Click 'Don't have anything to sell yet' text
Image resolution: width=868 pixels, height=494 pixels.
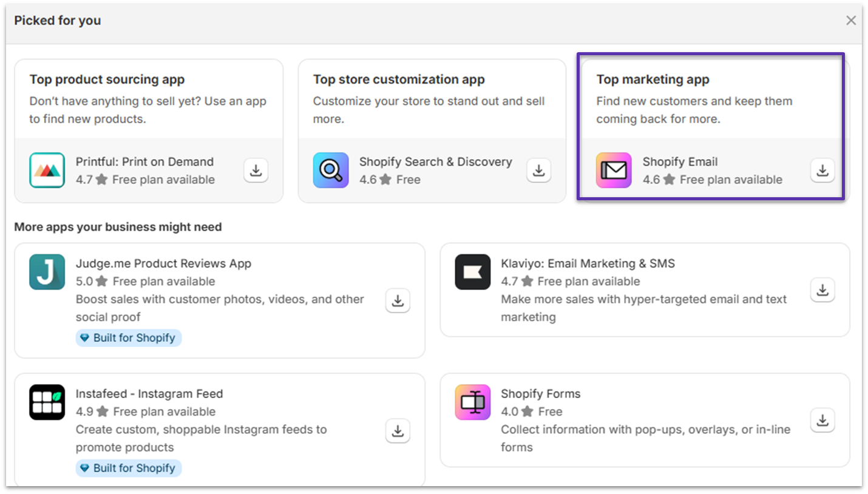click(148, 110)
